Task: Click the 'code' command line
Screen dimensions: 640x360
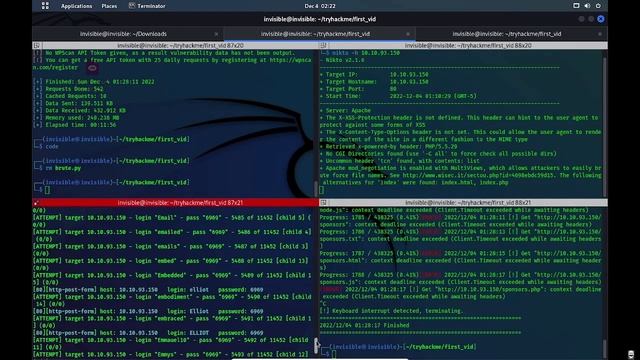Action: point(52,146)
